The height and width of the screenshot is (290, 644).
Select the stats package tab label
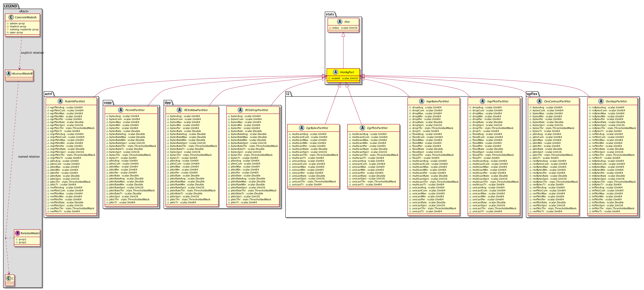tap(330, 14)
